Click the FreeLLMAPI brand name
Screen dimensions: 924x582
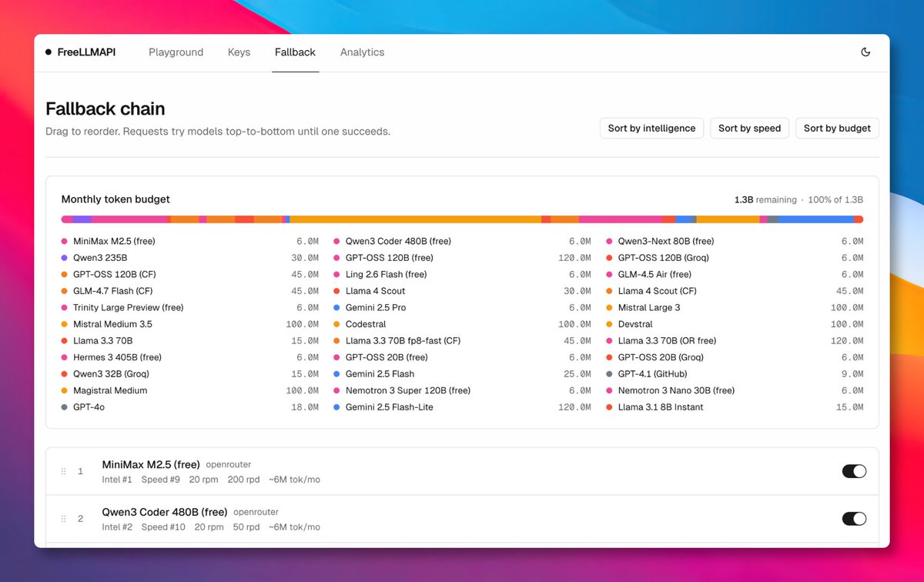[x=86, y=52]
